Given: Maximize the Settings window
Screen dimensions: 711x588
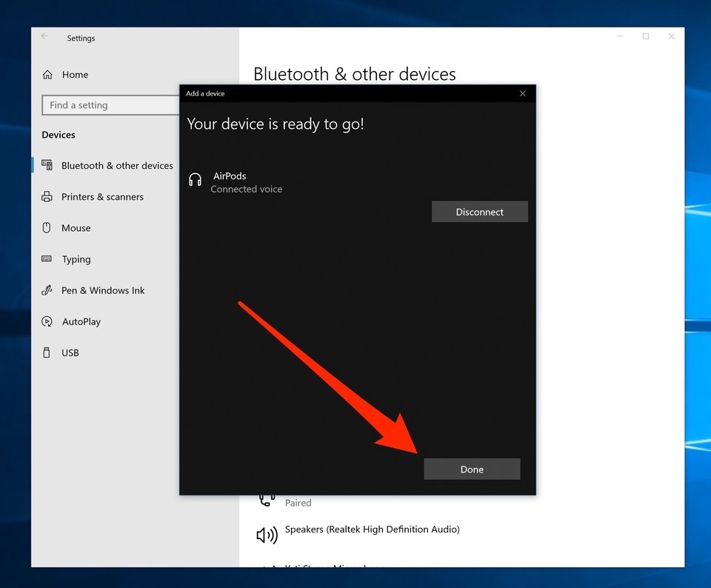Looking at the screenshot, I should coord(645,36).
